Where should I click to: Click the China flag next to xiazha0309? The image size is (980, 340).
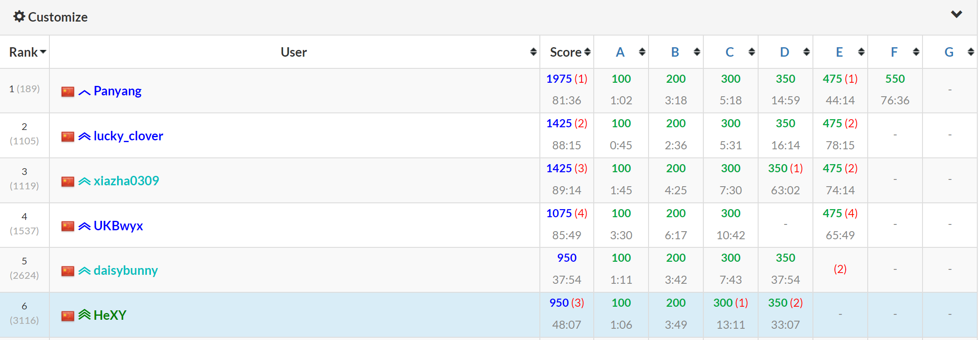[x=68, y=182]
